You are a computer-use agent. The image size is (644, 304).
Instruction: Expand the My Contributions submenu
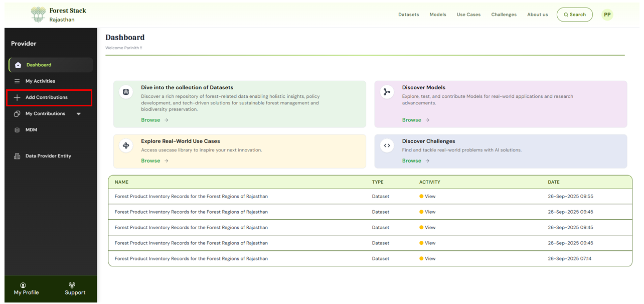78,113
